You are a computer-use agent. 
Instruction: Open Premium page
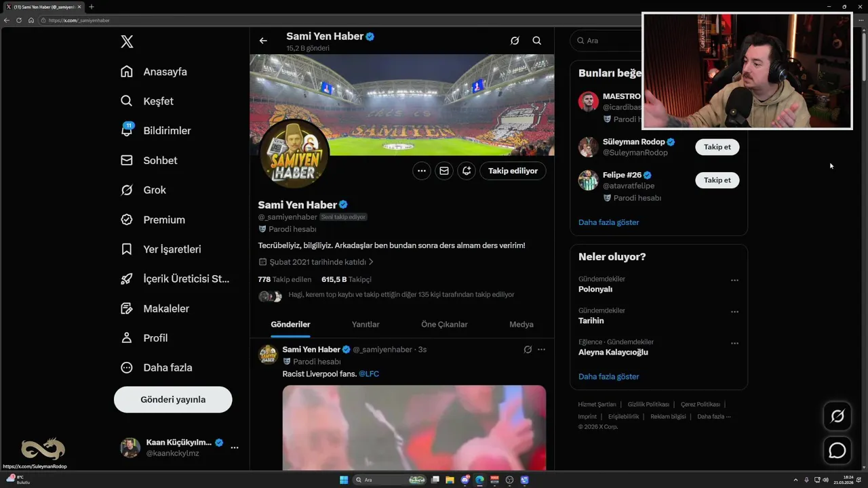[x=153, y=220]
